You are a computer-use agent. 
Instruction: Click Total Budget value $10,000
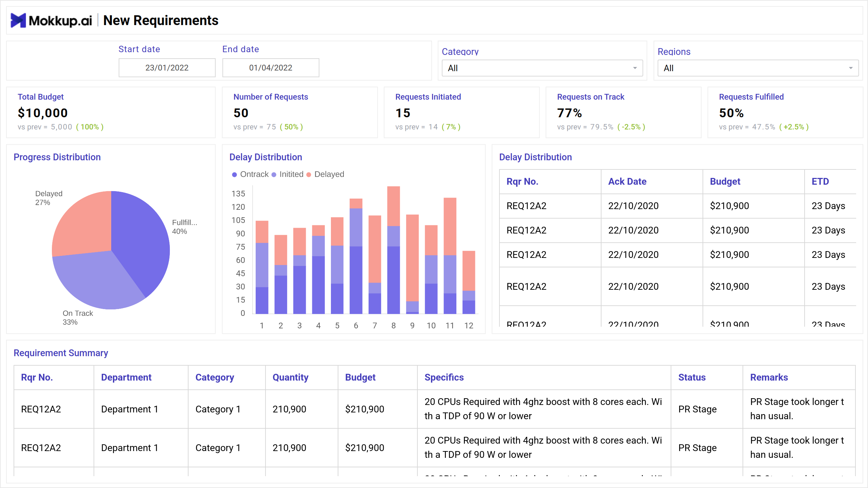(x=43, y=113)
